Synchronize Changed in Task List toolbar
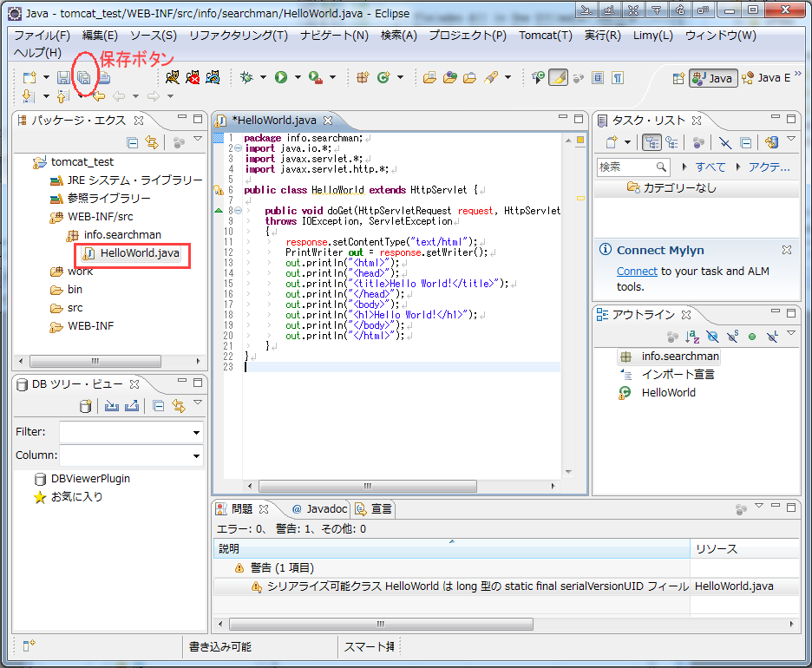The height and width of the screenshot is (668, 812). (x=771, y=142)
